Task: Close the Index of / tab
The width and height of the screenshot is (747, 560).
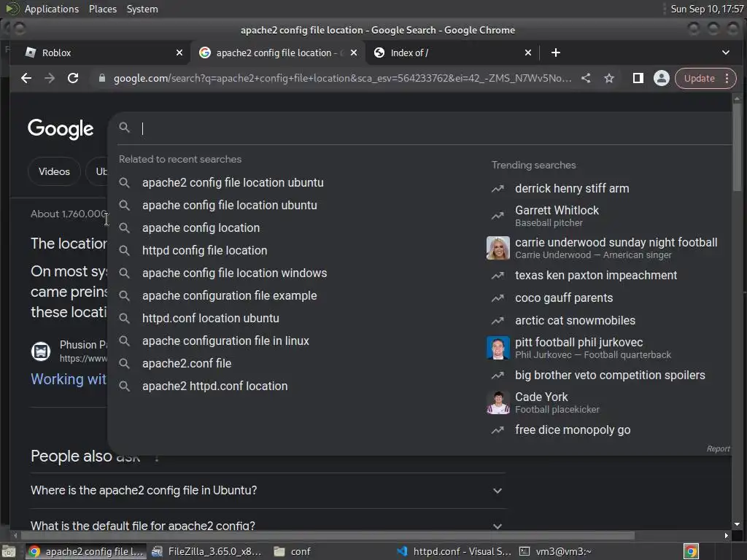Action: 528,52
